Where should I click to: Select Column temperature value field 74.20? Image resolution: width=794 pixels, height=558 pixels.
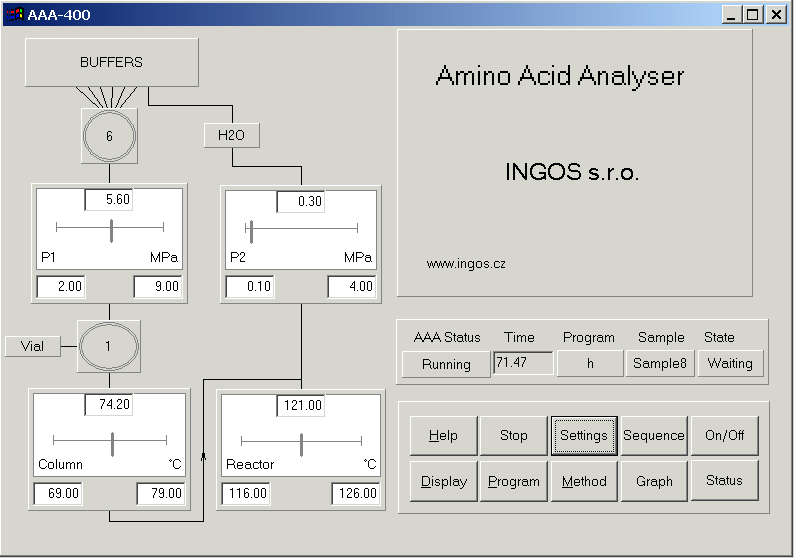tap(108, 405)
